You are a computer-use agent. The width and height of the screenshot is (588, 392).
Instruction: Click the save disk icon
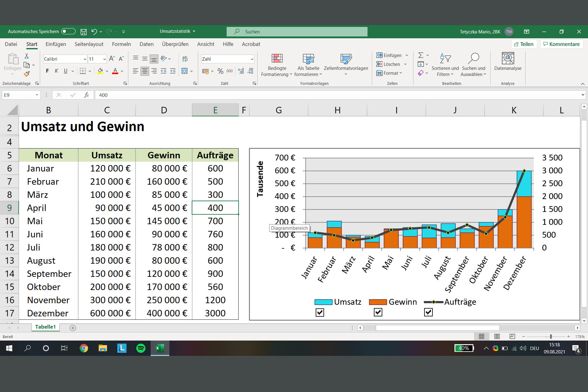(x=83, y=32)
